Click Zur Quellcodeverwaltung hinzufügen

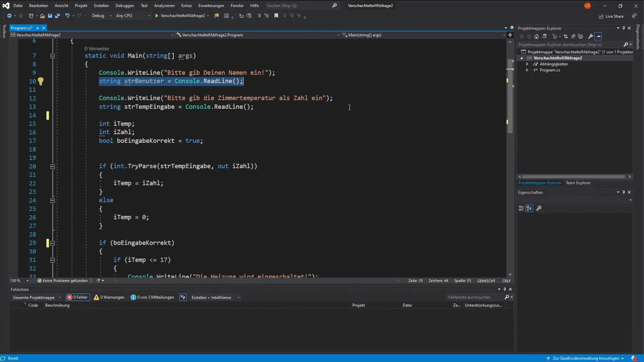click(586, 358)
